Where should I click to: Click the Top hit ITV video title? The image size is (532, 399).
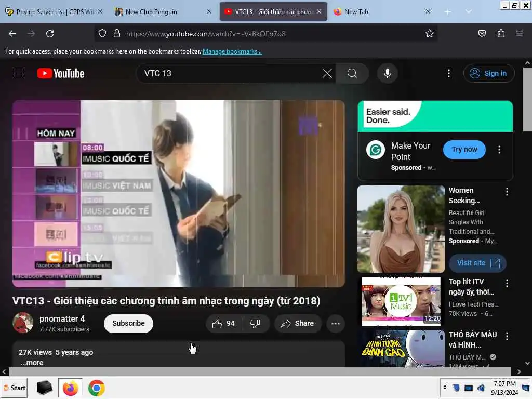[x=471, y=287]
